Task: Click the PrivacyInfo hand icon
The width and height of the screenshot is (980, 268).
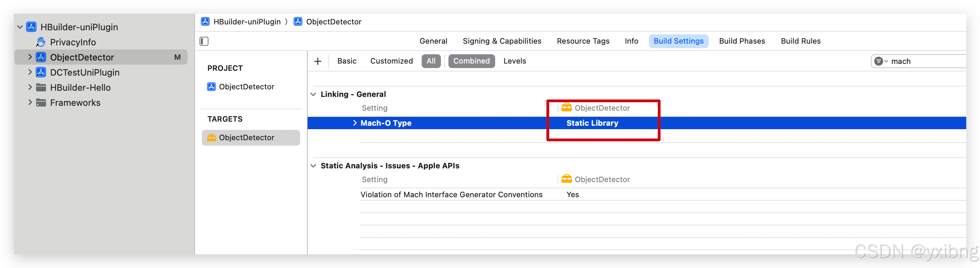Action: pos(41,42)
